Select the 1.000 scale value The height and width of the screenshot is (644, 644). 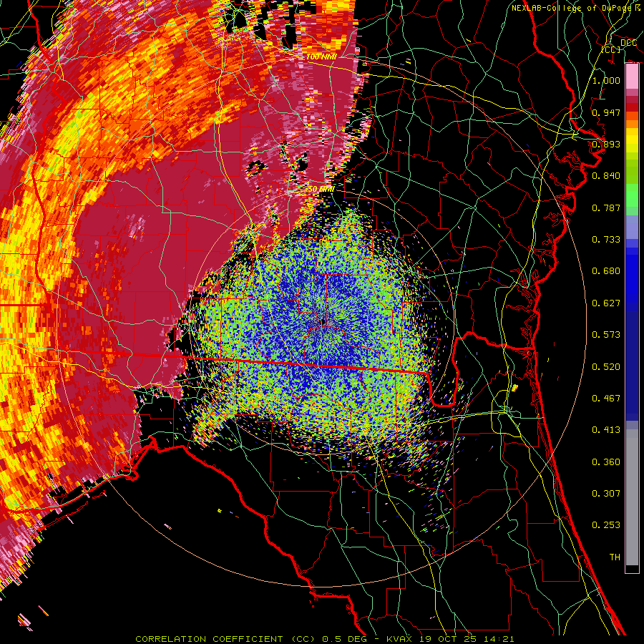[x=606, y=80]
